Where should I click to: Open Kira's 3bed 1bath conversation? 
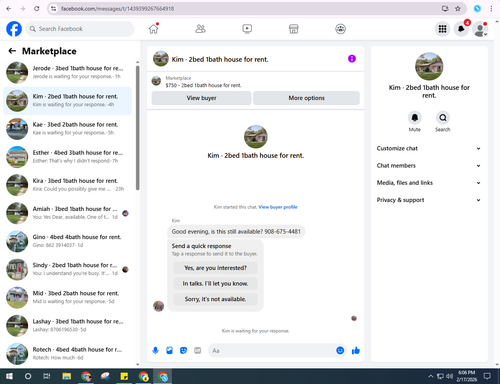click(67, 185)
